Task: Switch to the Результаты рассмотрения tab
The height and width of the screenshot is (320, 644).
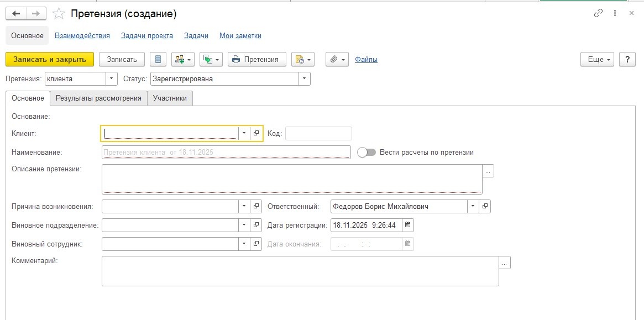Action: [x=98, y=98]
